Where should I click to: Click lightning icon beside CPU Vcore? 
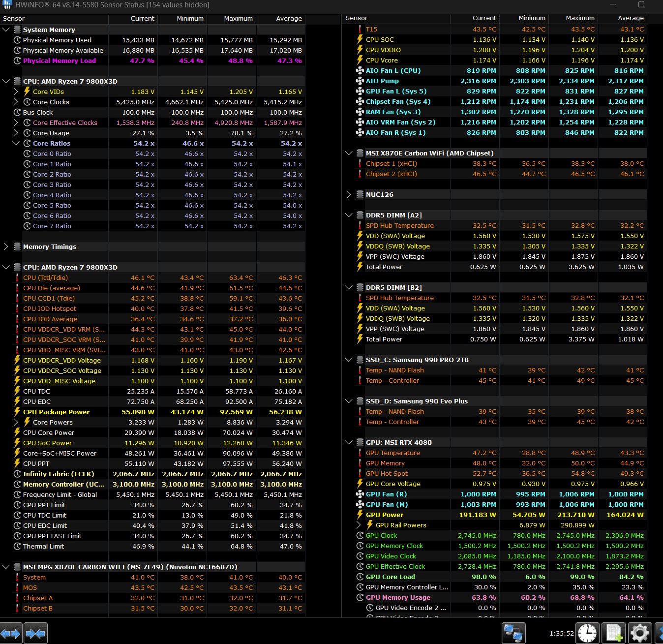point(360,60)
